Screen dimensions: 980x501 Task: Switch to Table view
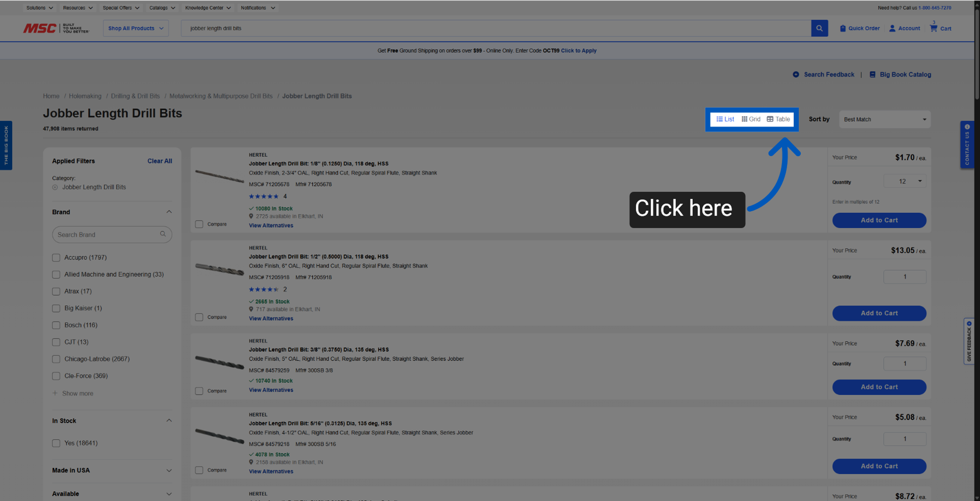coord(778,119)
